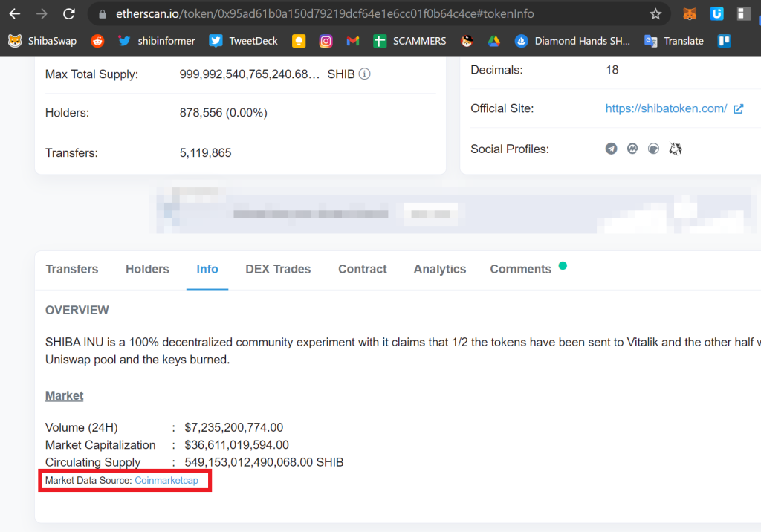Open the MetaMask fox extension
The height and width of the screenshot is (532, 761).
[690, 14]
